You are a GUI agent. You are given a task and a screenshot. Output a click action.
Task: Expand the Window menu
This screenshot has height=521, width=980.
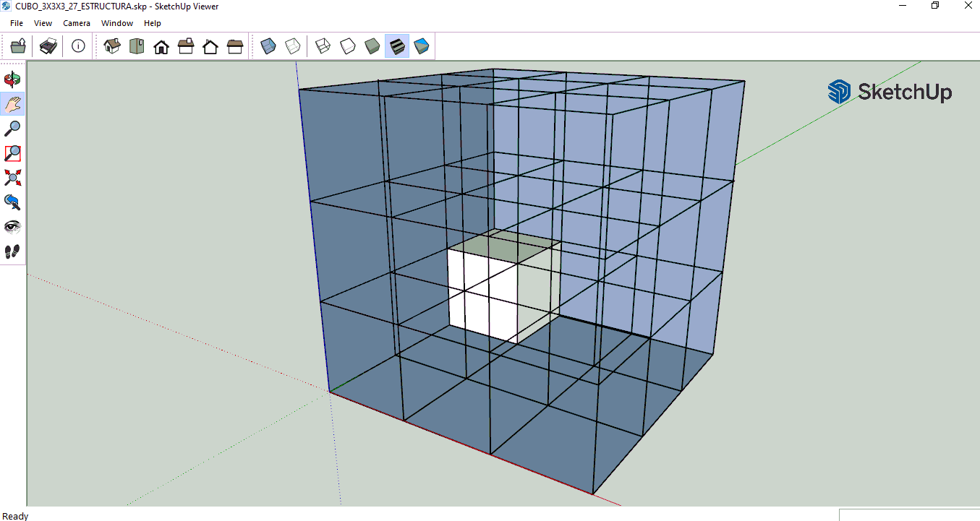(x=117, y=23)
